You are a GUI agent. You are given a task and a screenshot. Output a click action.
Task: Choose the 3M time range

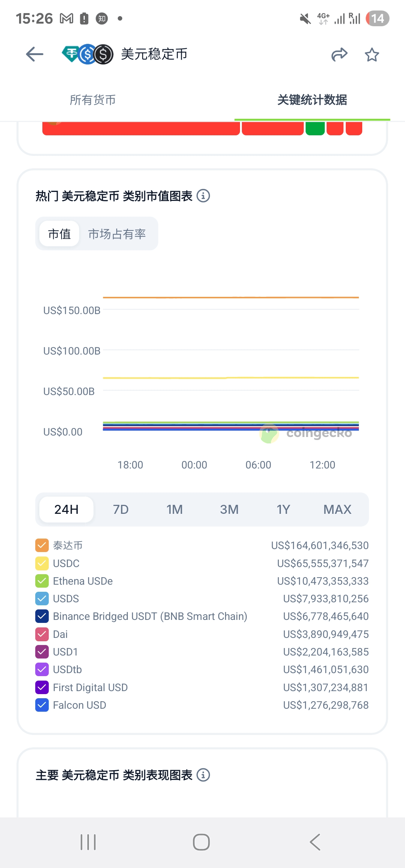point(229,509)
